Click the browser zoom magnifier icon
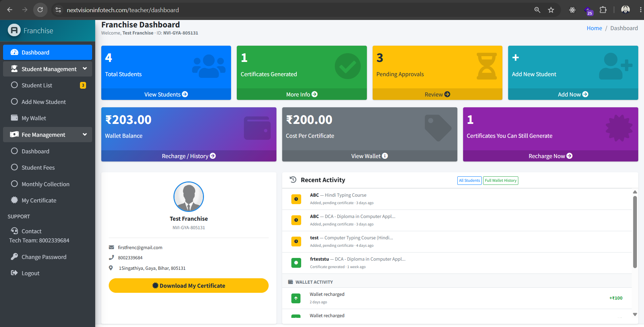Screen dimensions: 644x327 click(537, 10)
